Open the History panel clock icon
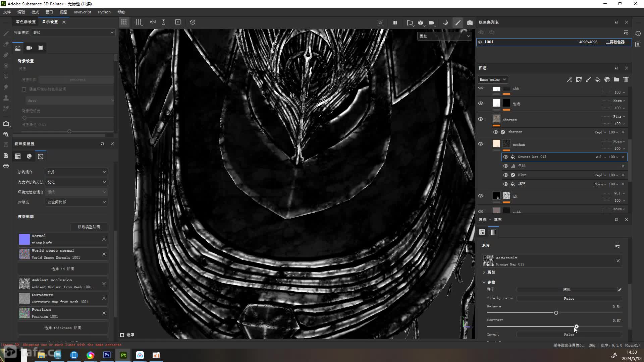The image size is (644, 362). (638, 34)
